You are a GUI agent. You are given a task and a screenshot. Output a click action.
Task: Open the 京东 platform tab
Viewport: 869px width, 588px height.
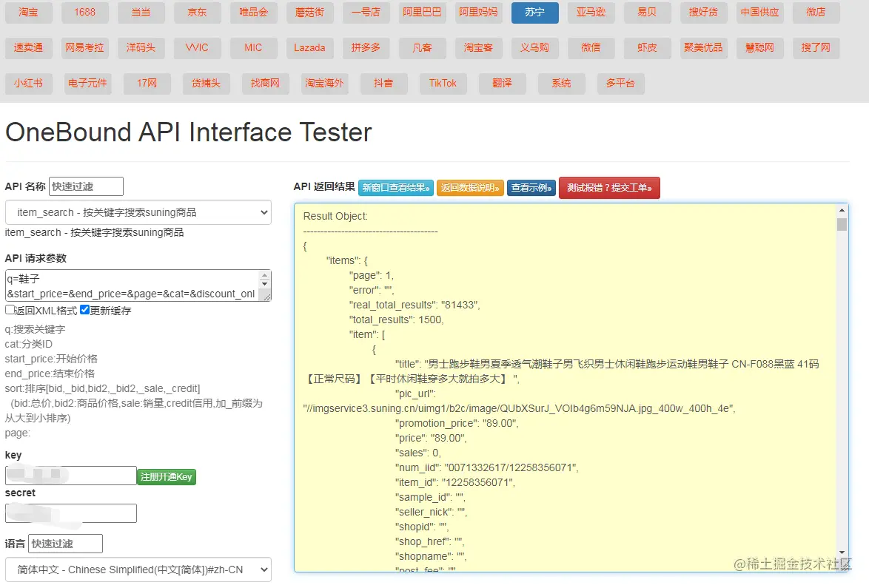[x=198, y=12]
